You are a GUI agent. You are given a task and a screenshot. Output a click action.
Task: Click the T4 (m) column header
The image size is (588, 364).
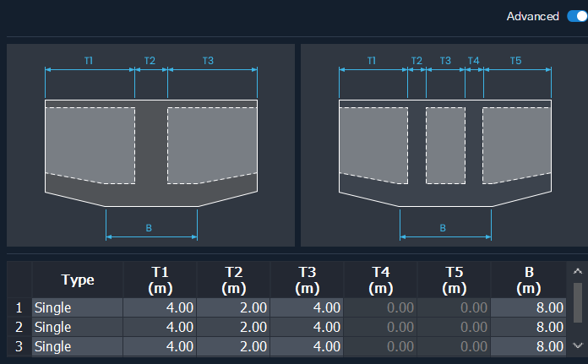380,280
